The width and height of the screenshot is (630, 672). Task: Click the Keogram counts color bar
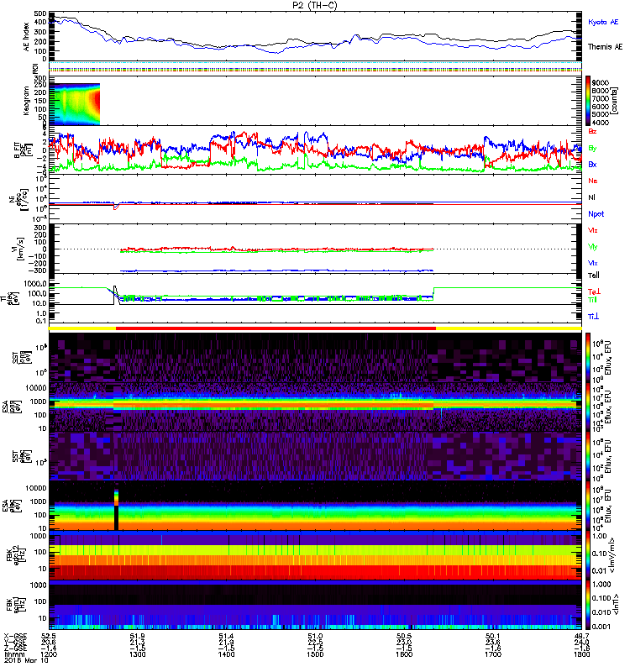588,101
